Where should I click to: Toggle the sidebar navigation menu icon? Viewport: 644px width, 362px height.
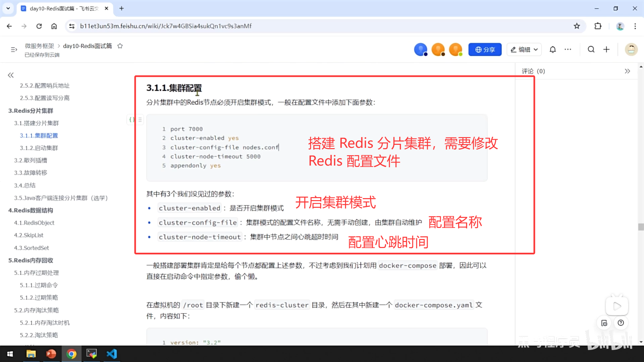point(14,50)
